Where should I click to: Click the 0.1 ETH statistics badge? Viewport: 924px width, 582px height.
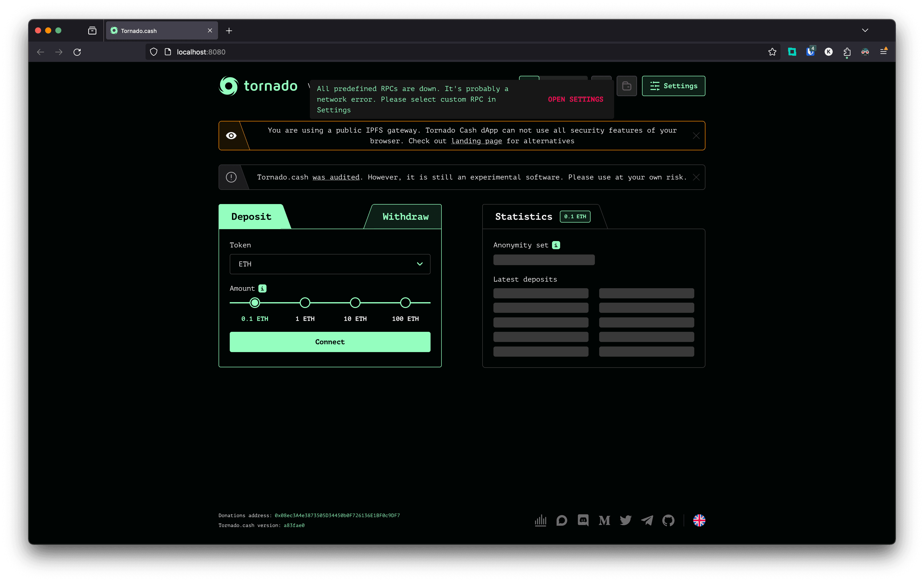pyautogui.click(x=575, y=217)
